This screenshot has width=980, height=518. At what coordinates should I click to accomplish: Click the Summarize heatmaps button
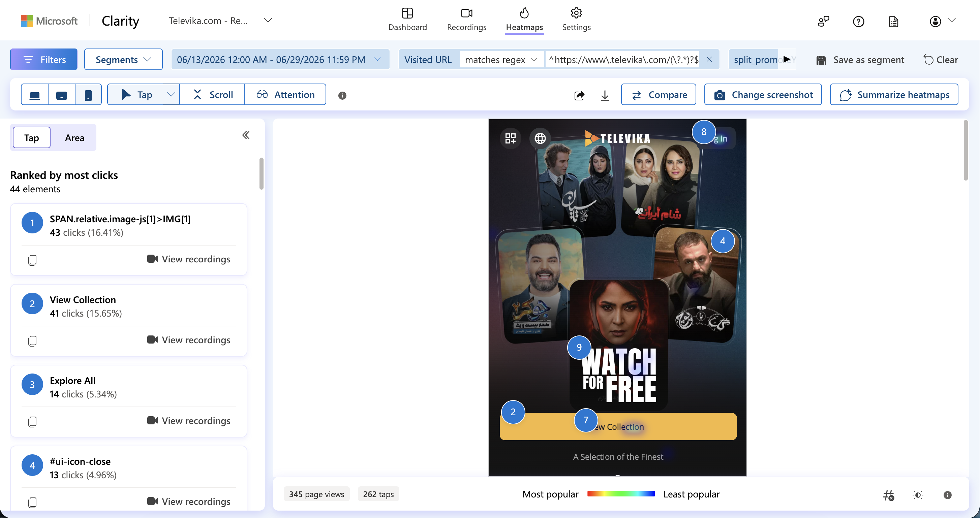[x=894, y=94]
